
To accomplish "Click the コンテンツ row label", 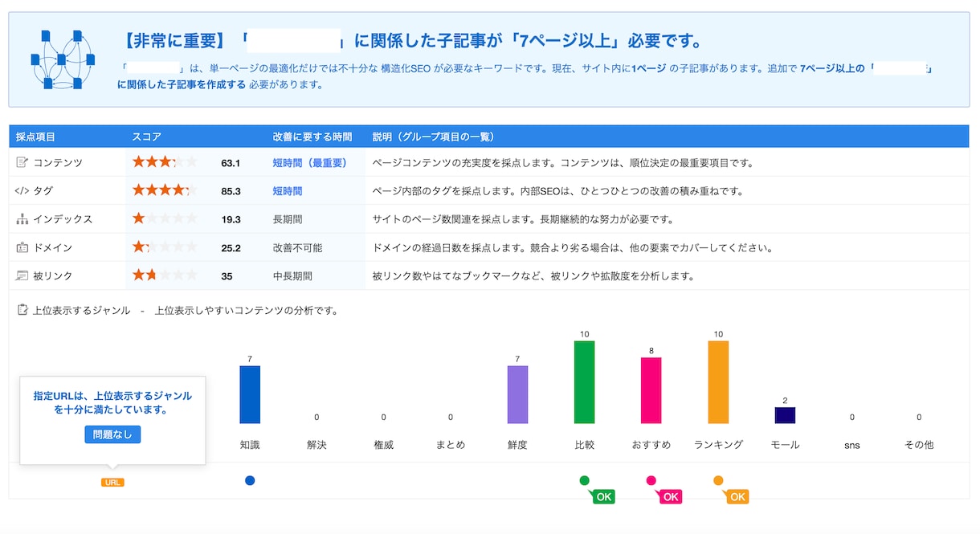I will click(x=58, y=163).
